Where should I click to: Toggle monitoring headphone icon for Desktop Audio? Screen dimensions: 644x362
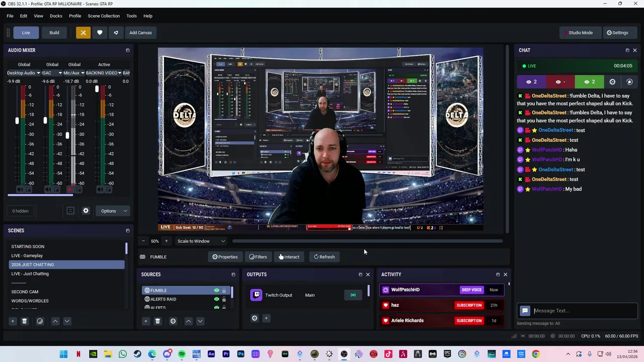click(29, 190)
